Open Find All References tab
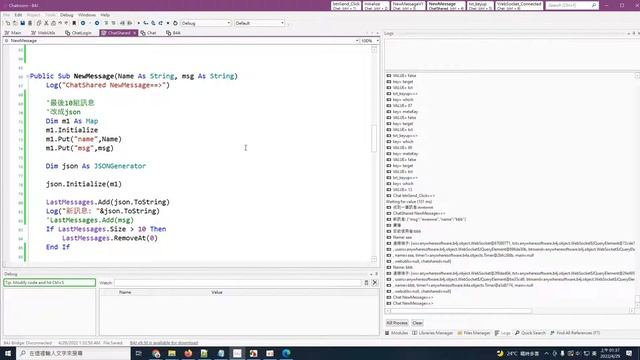 point(575,333)
